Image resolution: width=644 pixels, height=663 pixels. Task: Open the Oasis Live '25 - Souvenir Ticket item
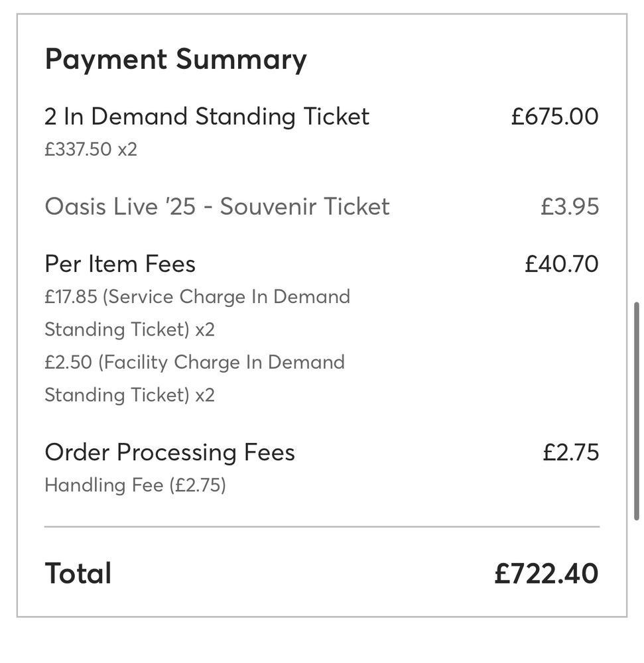[x=217, y=207]
